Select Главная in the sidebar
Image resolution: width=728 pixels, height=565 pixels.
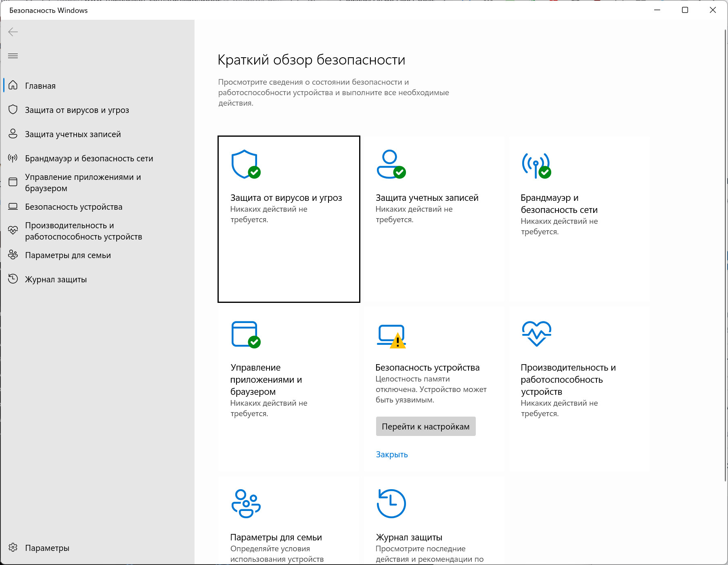(x=40, y=86)
